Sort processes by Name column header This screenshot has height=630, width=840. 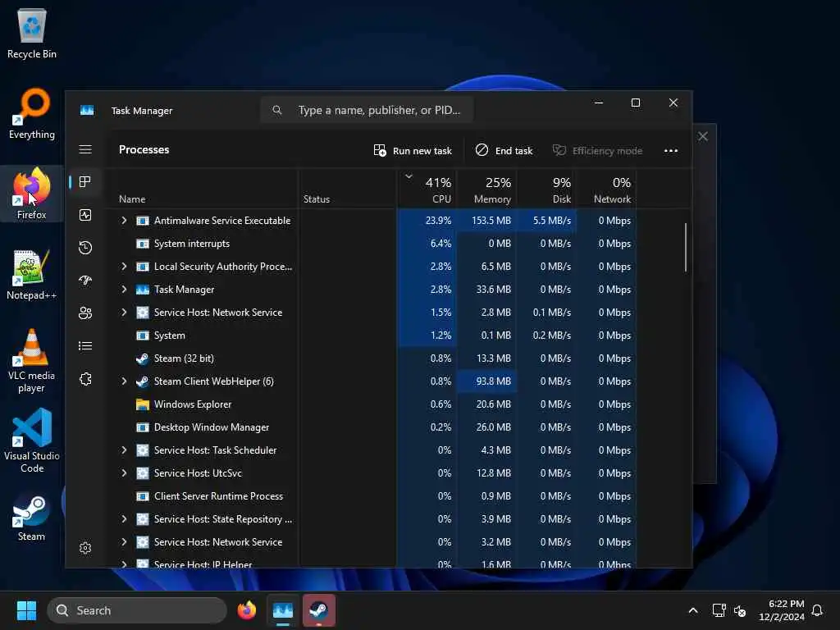202,189
